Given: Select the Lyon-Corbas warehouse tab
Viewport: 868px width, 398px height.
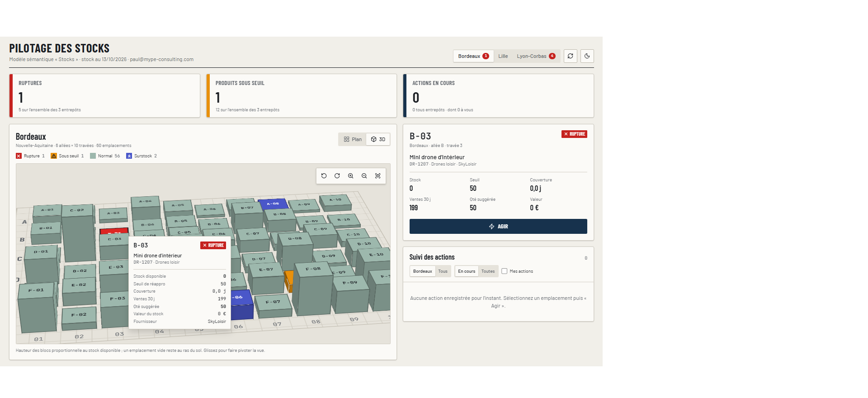Looking at the screenshot, I should pyautogui.click(x=536, y=56).
